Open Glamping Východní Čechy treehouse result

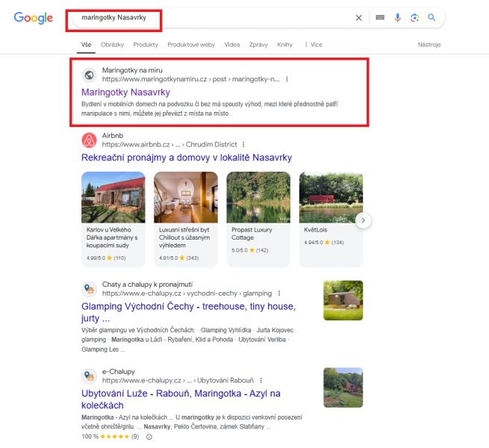[x=188, y=312]
